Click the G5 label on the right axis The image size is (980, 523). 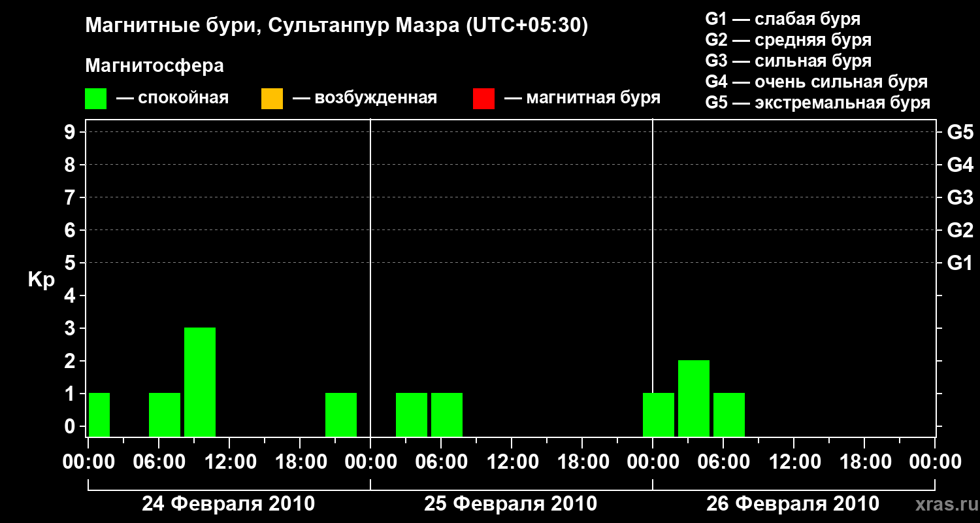960,133
